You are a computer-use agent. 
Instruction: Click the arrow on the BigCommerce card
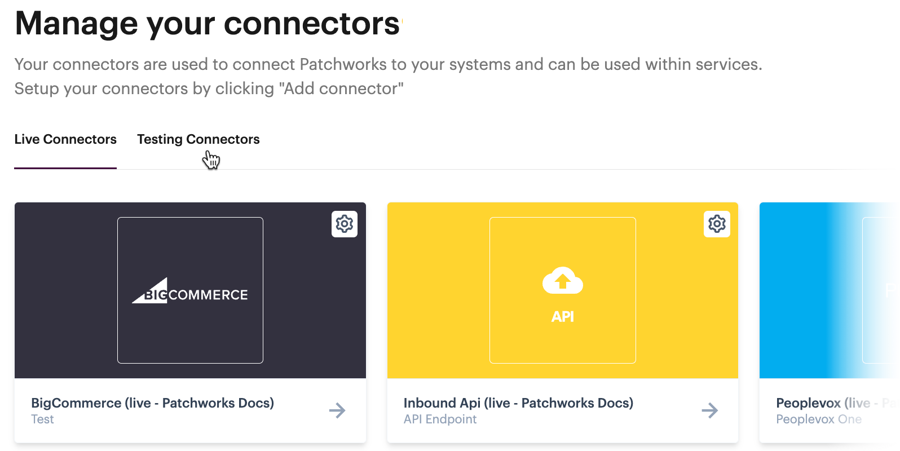click(337, 410)
